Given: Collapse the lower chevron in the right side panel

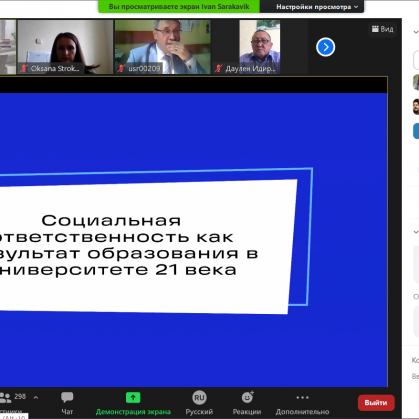Looking at the screenshot, I should click(x=416, y=232).
